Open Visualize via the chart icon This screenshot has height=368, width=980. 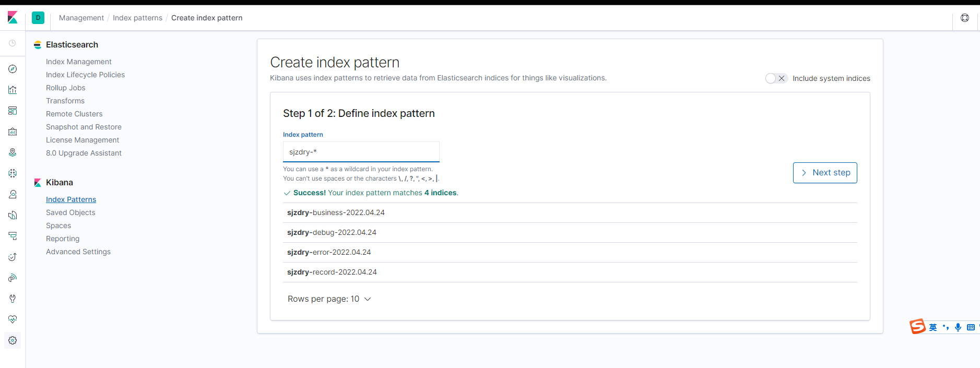click(13, 90)
